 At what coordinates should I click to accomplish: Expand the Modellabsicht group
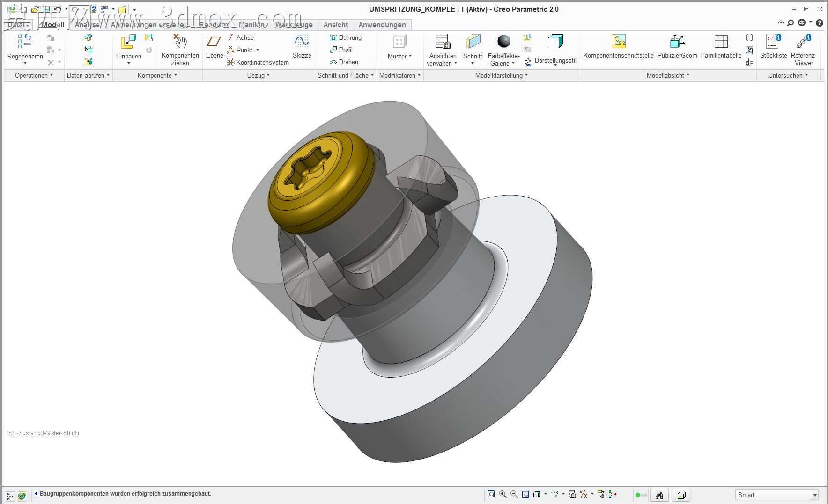pyautogui.click(x=668, y=75)
